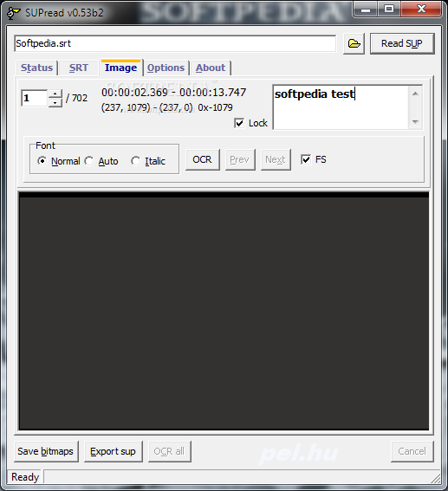
Task: Click the dark subtitle image preview area
Action: (x=224, y=311)
